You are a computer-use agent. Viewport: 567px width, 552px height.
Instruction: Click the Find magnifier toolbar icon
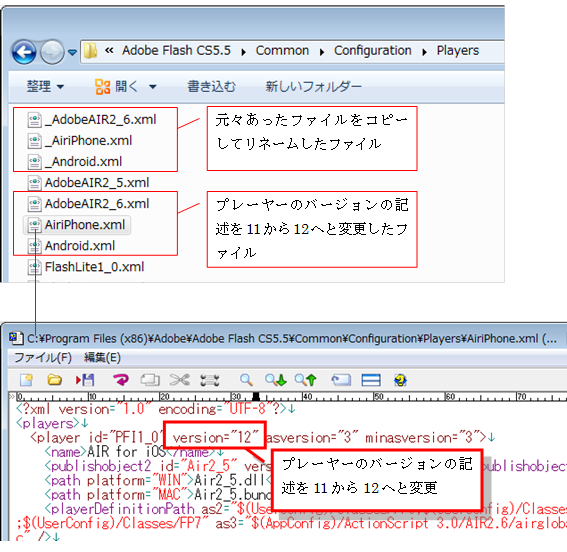[246, 380]
